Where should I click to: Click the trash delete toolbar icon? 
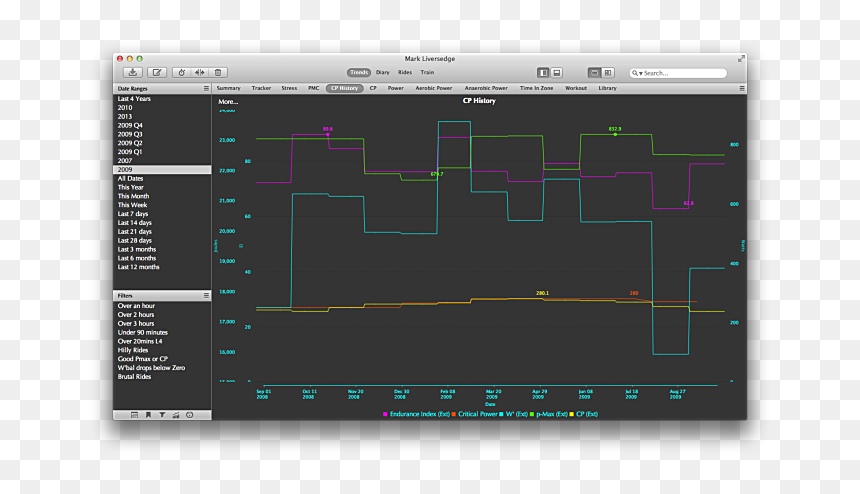pos(218,72)
